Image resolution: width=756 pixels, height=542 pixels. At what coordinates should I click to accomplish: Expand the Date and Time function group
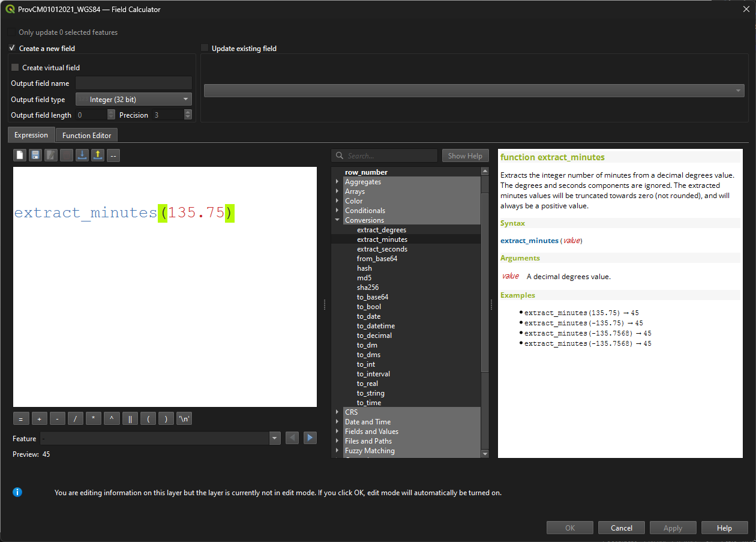337,422
